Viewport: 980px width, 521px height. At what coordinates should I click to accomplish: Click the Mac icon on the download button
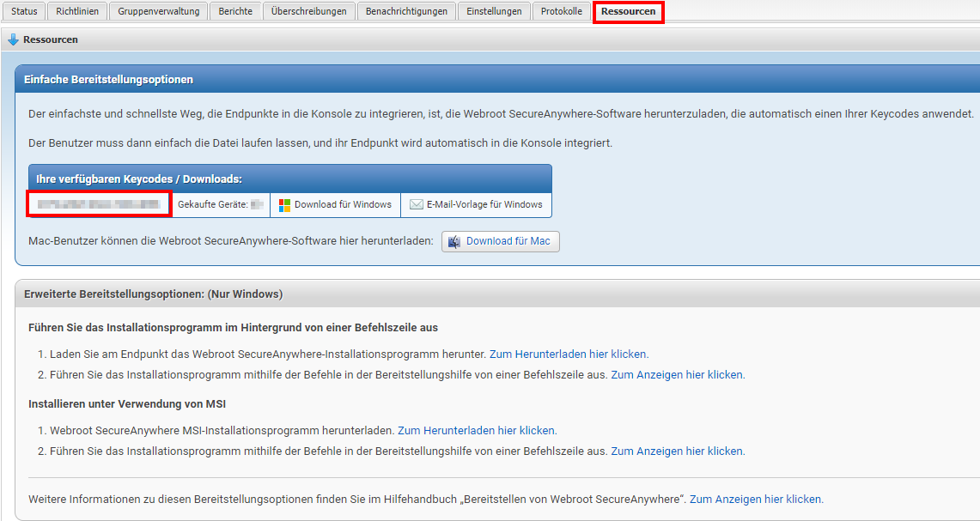(454, 241)
